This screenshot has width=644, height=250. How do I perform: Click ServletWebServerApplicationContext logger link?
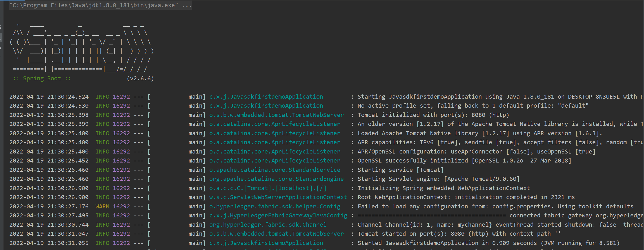[x=278, y=197]
